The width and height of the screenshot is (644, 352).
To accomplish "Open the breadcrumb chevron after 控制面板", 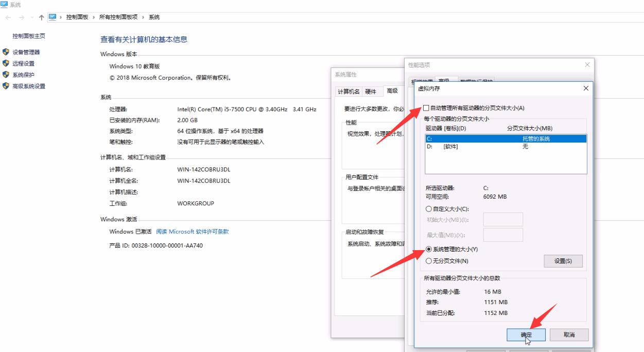I will (x=94, y=17).
